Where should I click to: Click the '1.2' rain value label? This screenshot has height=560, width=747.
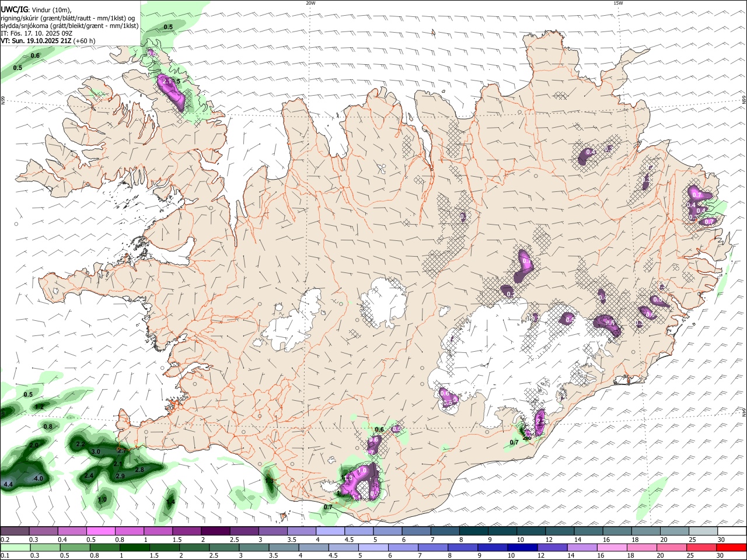point(39,407)
